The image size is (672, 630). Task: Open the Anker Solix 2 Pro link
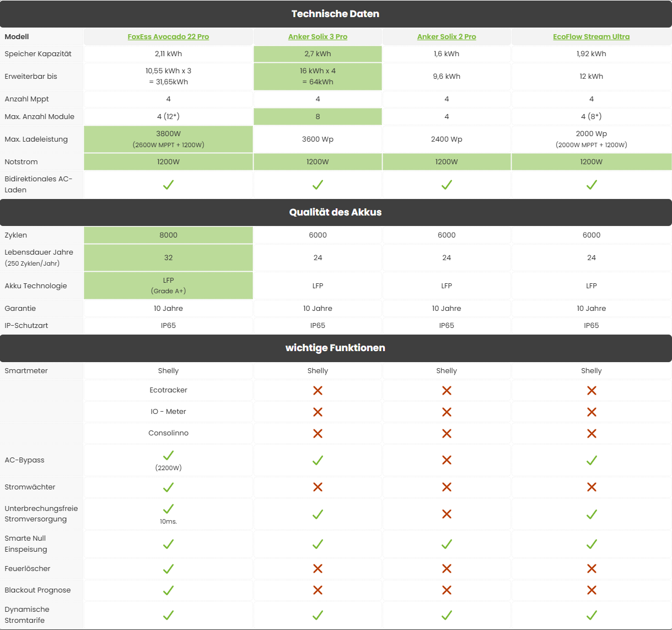tap(447, 37)
